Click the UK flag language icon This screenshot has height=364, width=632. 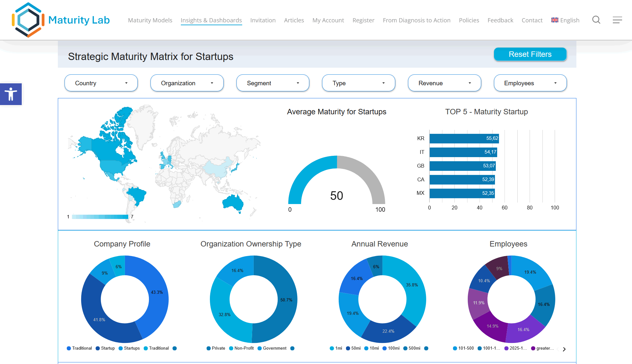point(555,20)
